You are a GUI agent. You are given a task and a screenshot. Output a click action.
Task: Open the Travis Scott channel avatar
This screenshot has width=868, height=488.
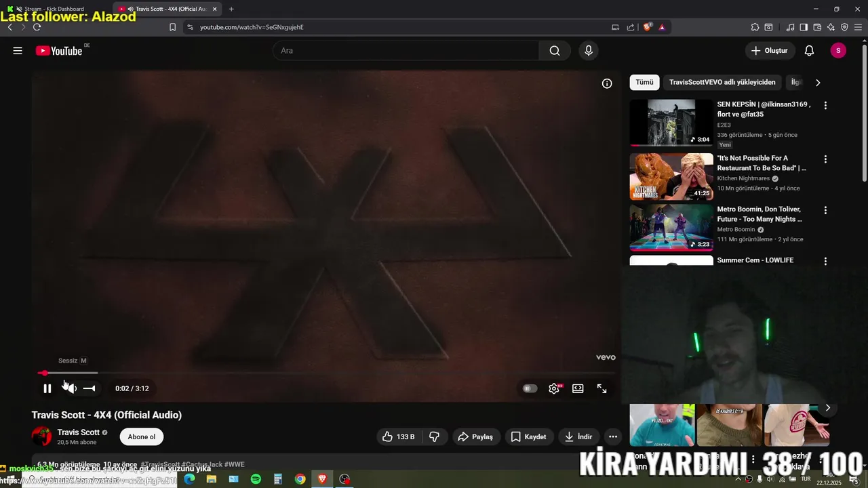41,436
